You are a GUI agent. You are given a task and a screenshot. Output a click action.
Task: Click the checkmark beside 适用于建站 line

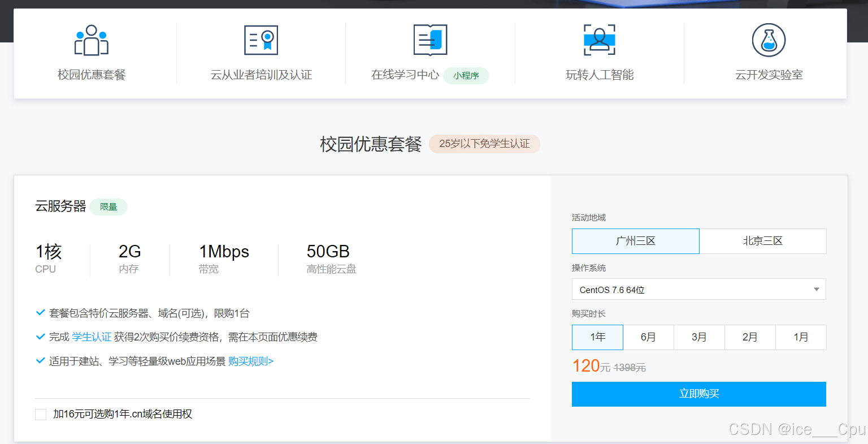point(40,360)
